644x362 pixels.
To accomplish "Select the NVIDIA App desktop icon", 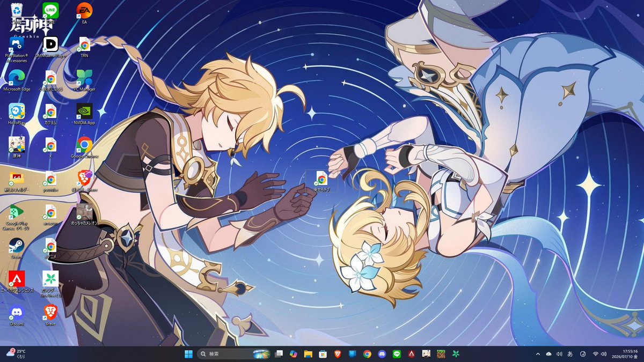I will tap(84, 113).
